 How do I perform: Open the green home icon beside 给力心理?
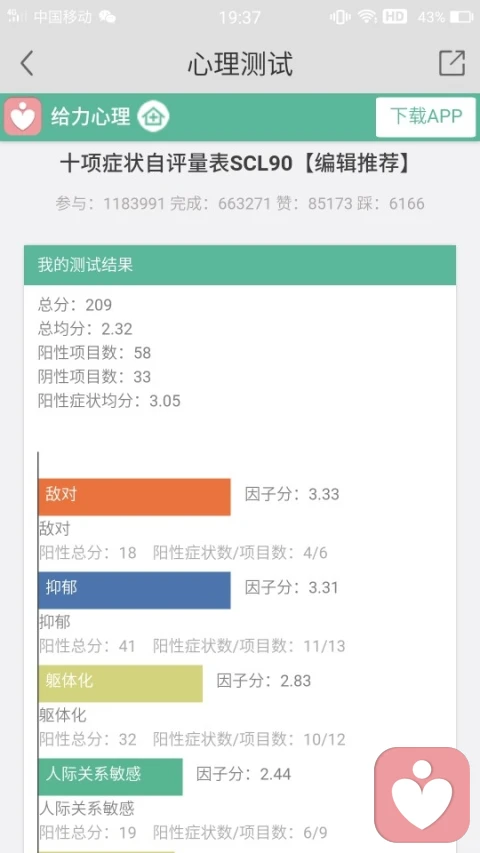point(153,116)
